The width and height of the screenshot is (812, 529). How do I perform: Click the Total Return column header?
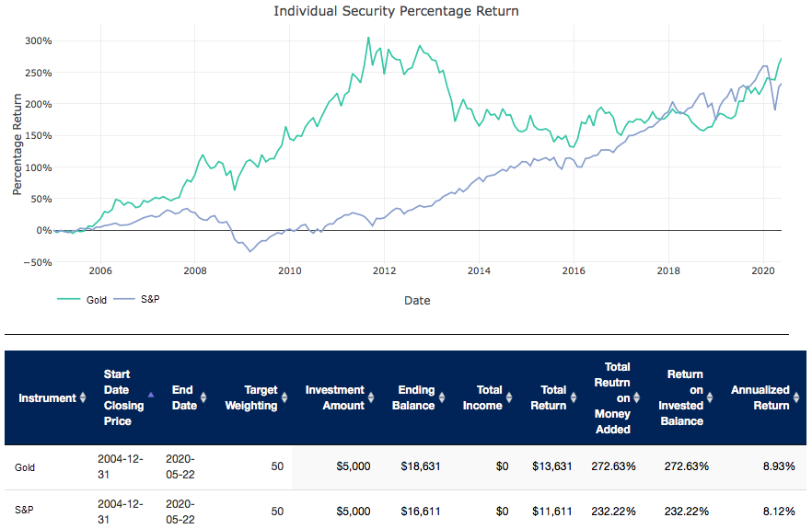click(549, 397)
